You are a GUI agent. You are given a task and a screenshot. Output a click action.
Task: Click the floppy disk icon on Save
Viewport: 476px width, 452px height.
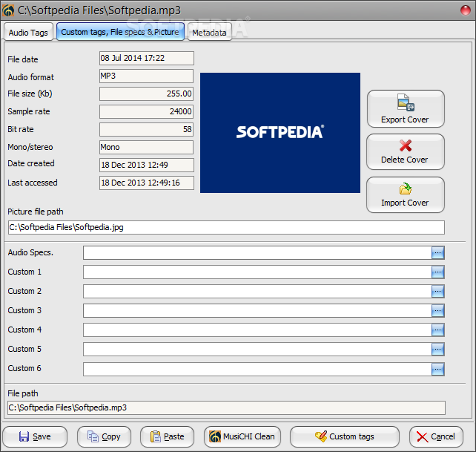pos(24,436)
